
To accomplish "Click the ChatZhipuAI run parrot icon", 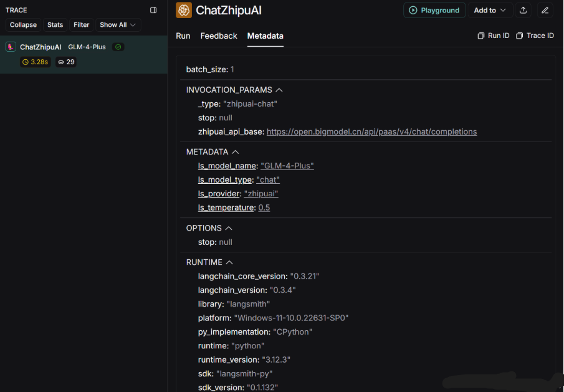I will click(x=11, y=47).
